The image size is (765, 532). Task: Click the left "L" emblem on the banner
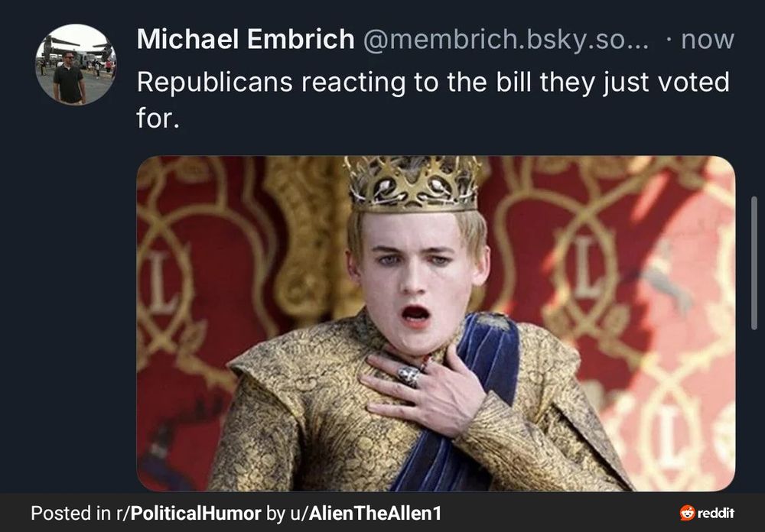[161, 284]
